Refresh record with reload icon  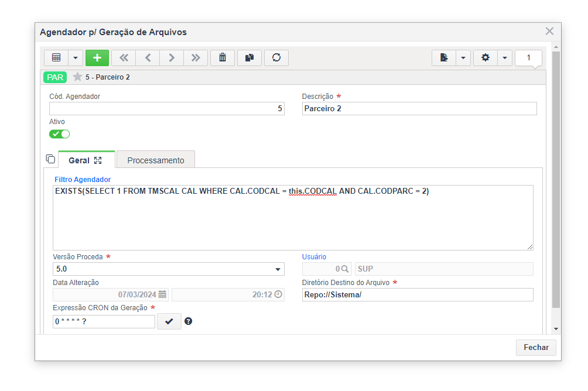[276, 58]
